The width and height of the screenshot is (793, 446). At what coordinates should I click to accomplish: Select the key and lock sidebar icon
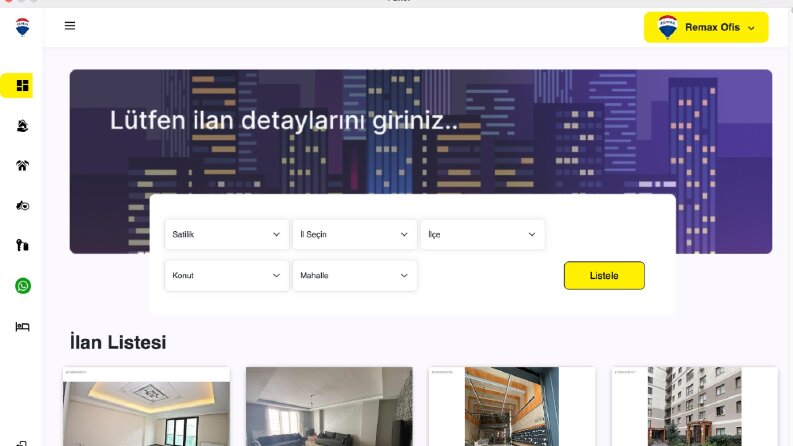(22, 245)
